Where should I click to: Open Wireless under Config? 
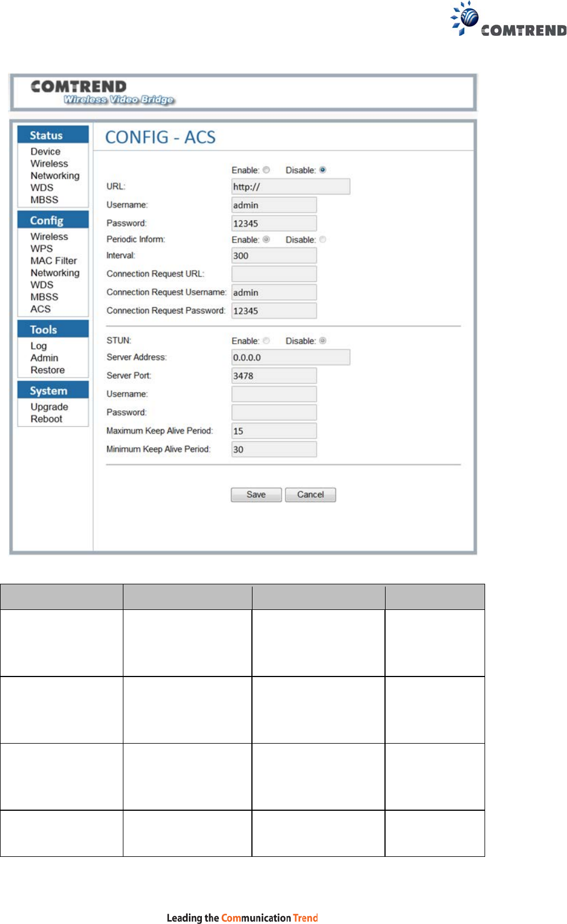tap(49, 236)
